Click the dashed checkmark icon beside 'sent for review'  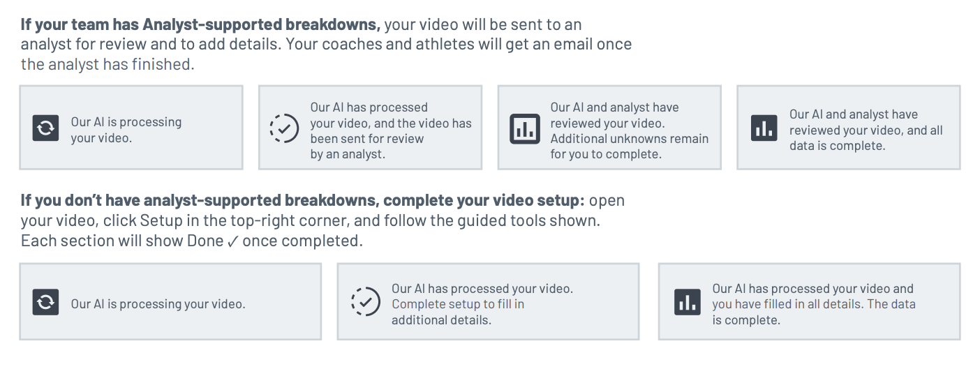point(285,129)
